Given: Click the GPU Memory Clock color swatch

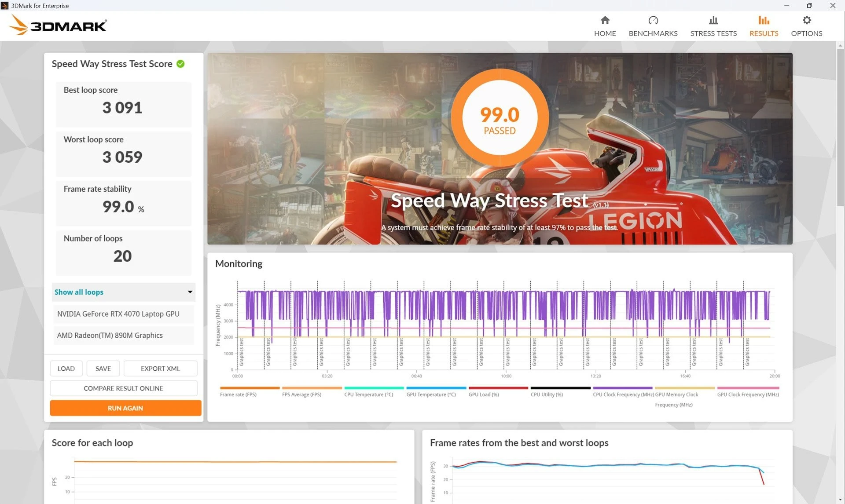Looking at the screenshot, I should [684, 388].
